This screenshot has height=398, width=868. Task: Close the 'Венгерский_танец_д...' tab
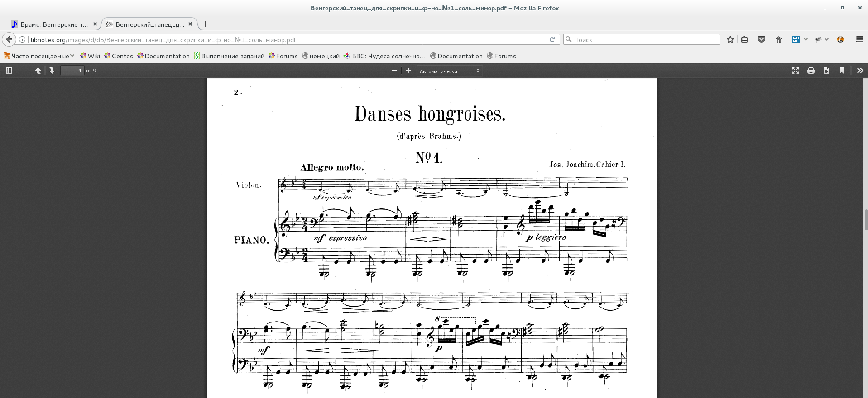pyautogui.click(x=190, y=24)
